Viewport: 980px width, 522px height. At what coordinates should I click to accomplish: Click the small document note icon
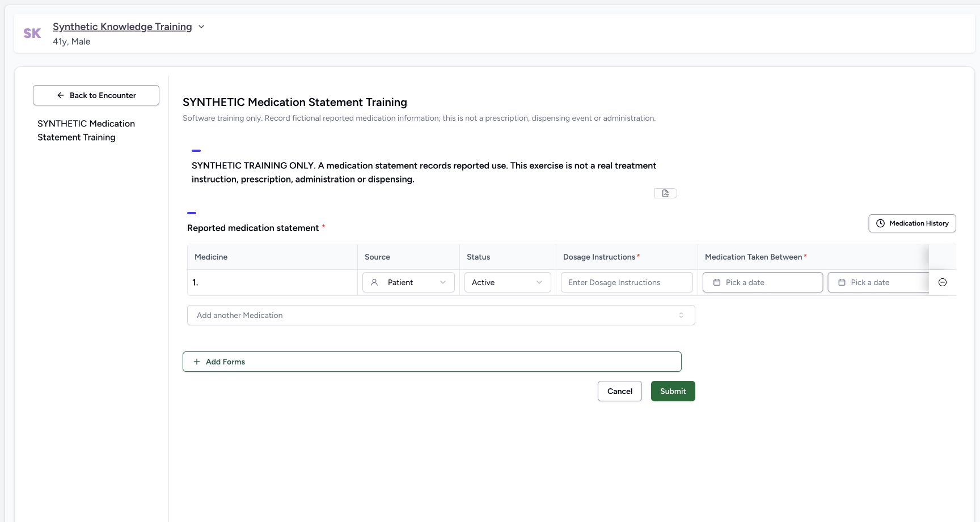click(666, 193)
